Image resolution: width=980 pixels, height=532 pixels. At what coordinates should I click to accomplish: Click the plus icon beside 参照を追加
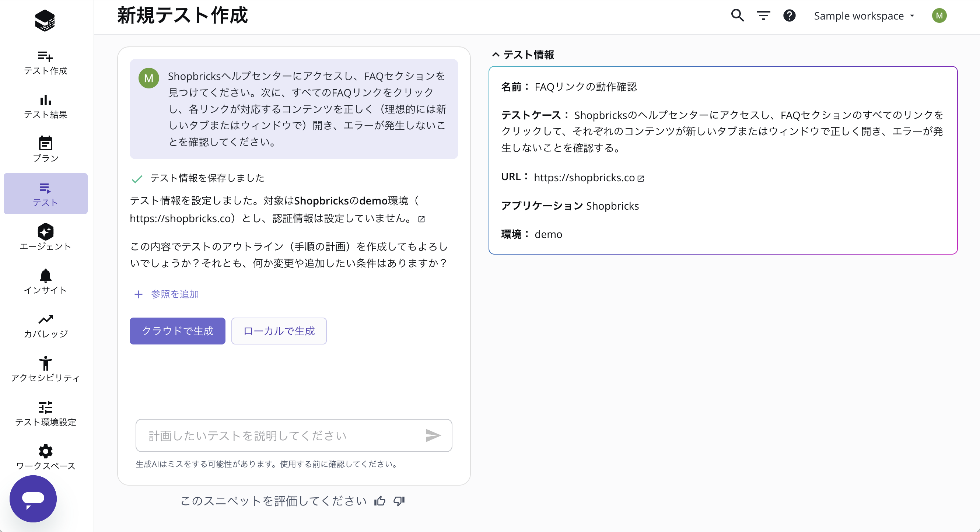coord(139,294)
